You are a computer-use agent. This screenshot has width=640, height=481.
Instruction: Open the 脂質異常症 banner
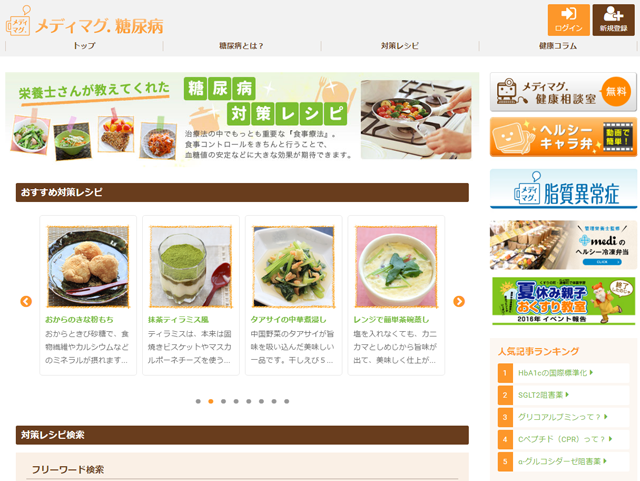(563, 189)
